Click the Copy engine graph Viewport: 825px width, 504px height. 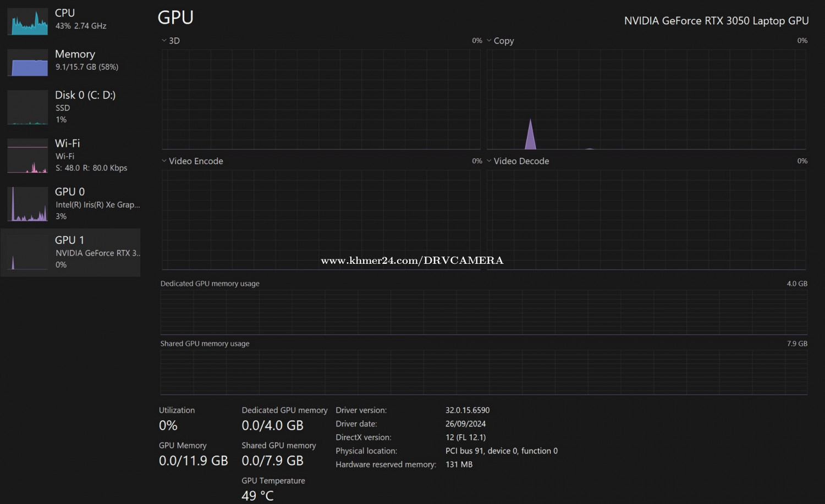point(646,99)
